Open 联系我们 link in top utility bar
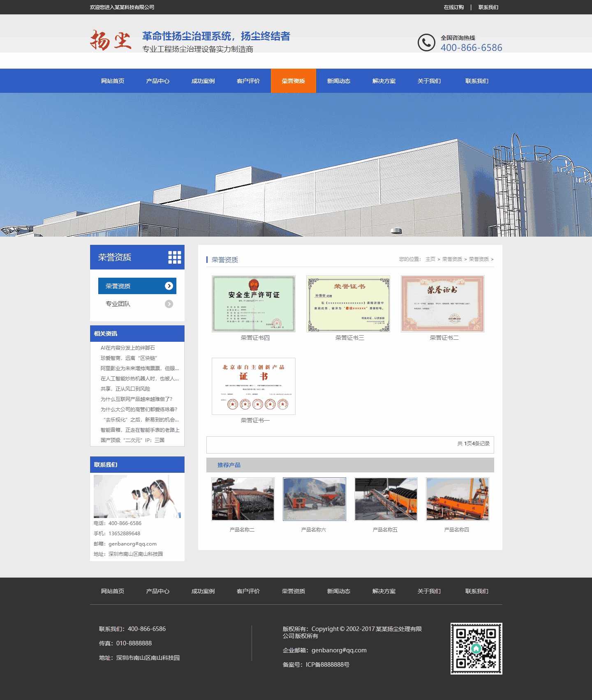Image resolution: width=592 pixels, height=700 pixels. [x=488, y=7]
